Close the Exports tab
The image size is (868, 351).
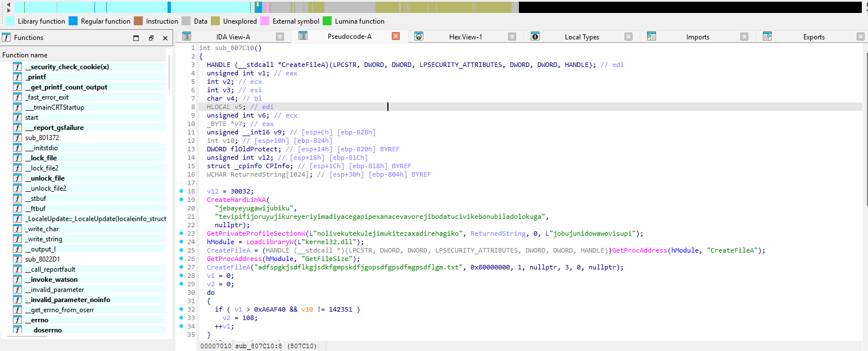(x=861, y=37)
